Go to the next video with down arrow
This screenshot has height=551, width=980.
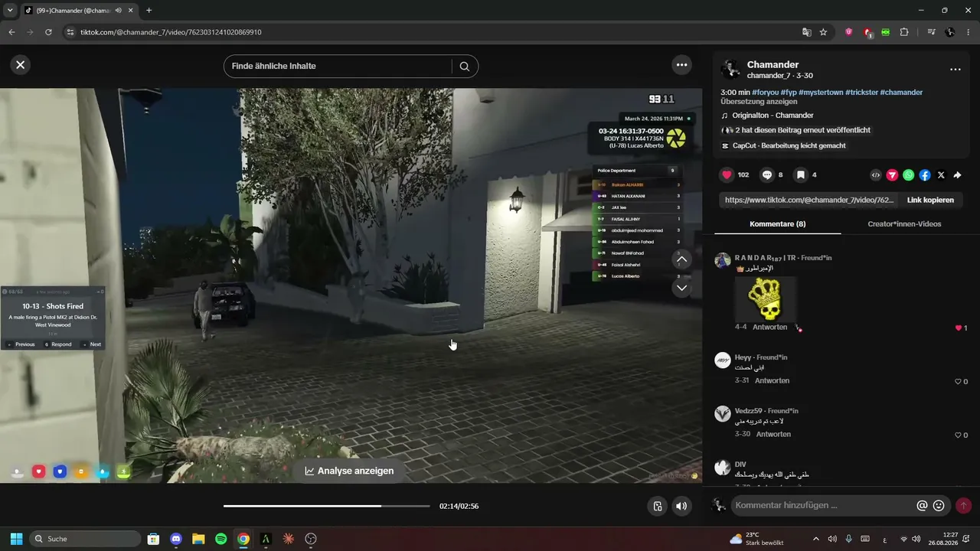681,288
